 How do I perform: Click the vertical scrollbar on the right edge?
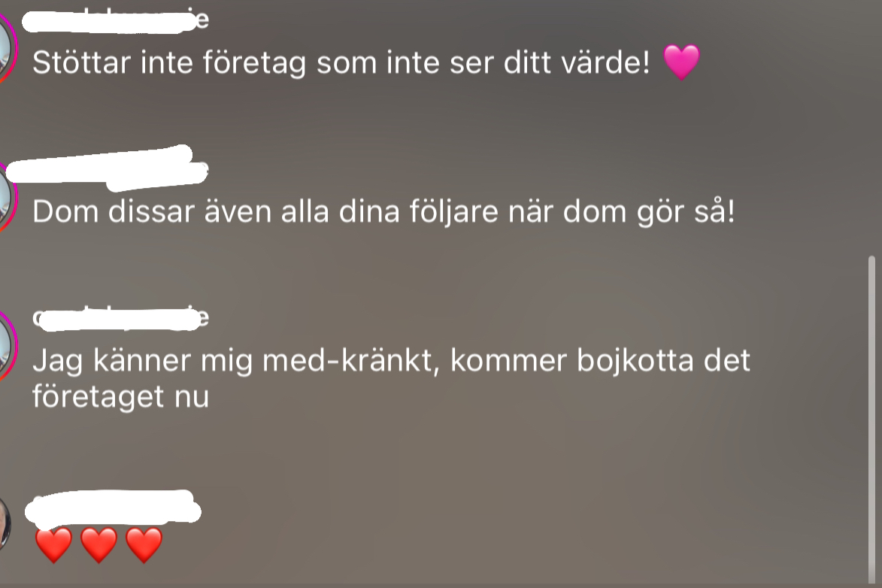(x=872, y=420)
